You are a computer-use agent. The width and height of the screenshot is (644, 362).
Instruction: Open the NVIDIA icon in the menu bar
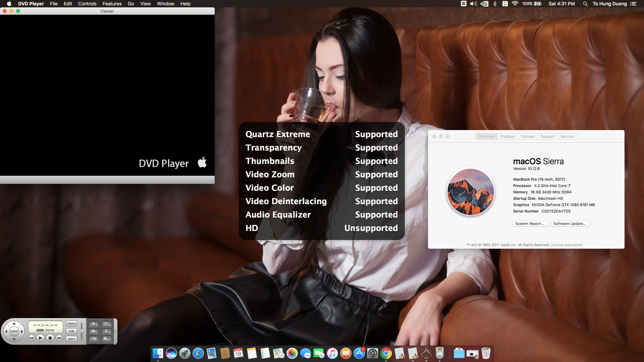484,4
